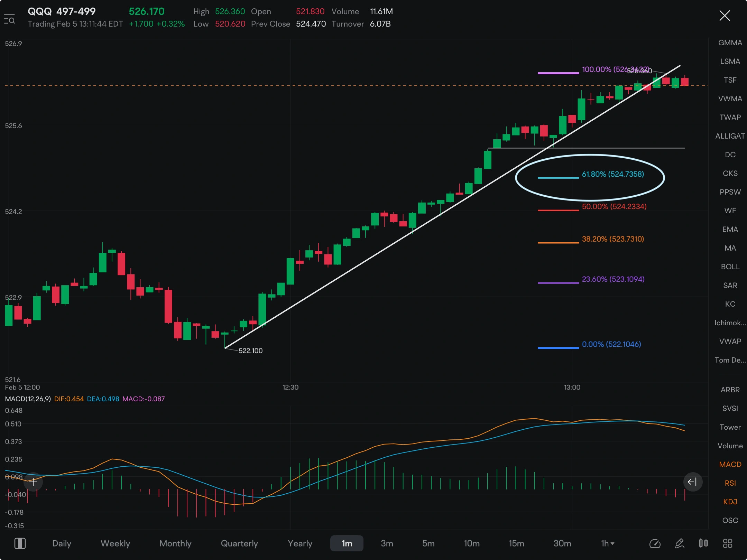Switch to the 10m interval
The width and height of the screenshot is (747, 560).
pos(472,543)
